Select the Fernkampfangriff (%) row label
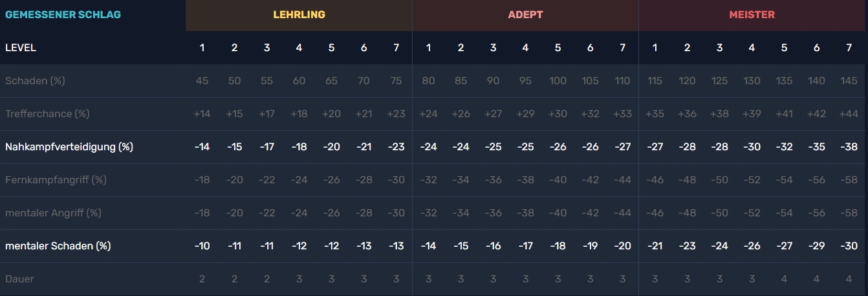This screenshot has height=296, width=868. 56,180
